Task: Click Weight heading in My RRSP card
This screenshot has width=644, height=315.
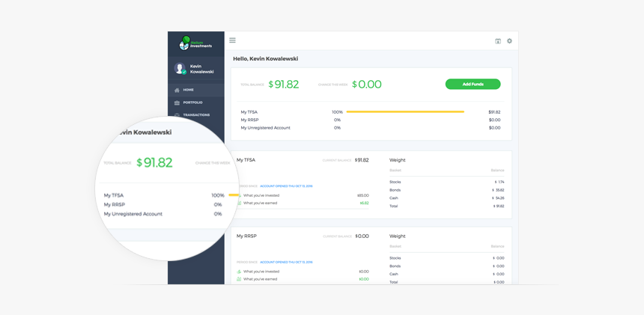Action: (397, 236)
